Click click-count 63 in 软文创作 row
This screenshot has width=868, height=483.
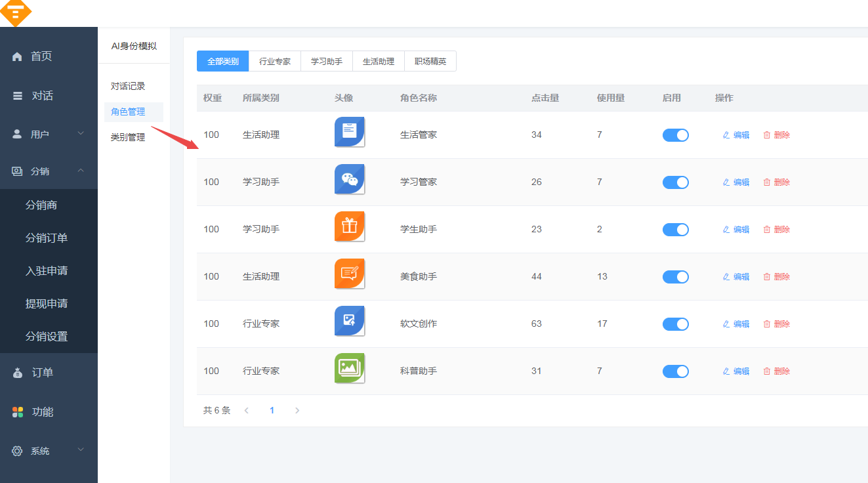[x=537, y=324]
